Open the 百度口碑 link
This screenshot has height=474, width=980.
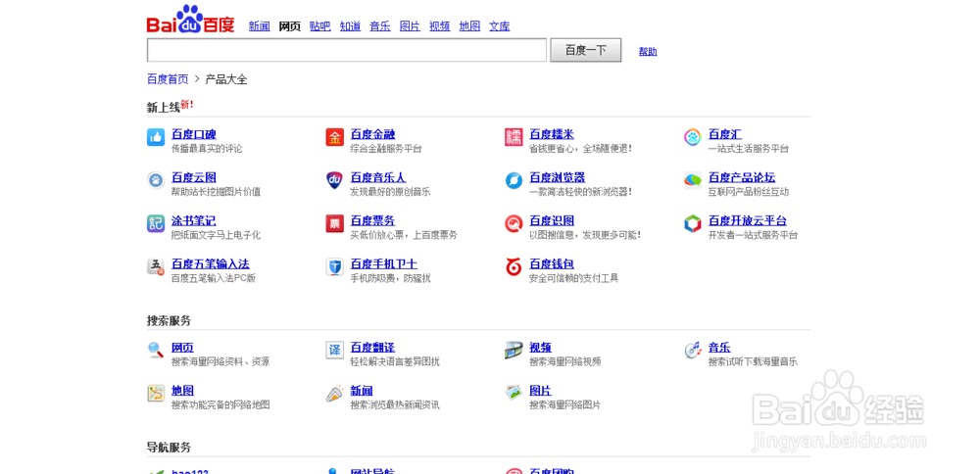[x=194, y=134]
